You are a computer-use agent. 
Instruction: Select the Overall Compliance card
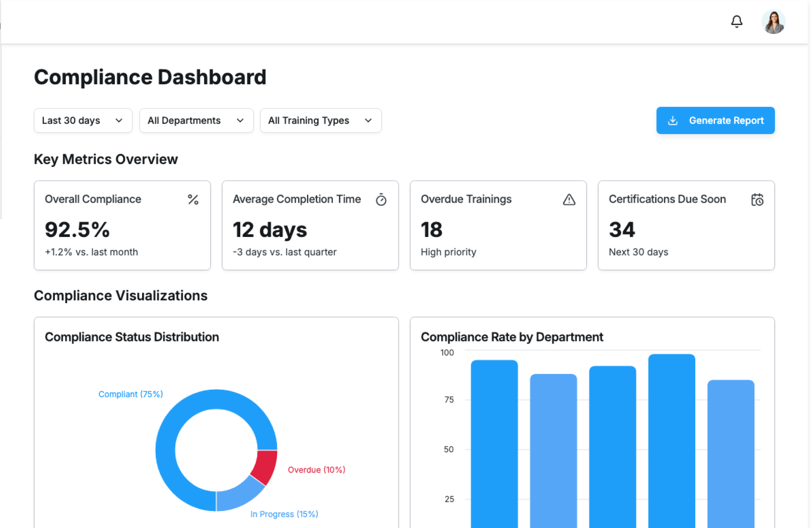click(x=122, y=225)
